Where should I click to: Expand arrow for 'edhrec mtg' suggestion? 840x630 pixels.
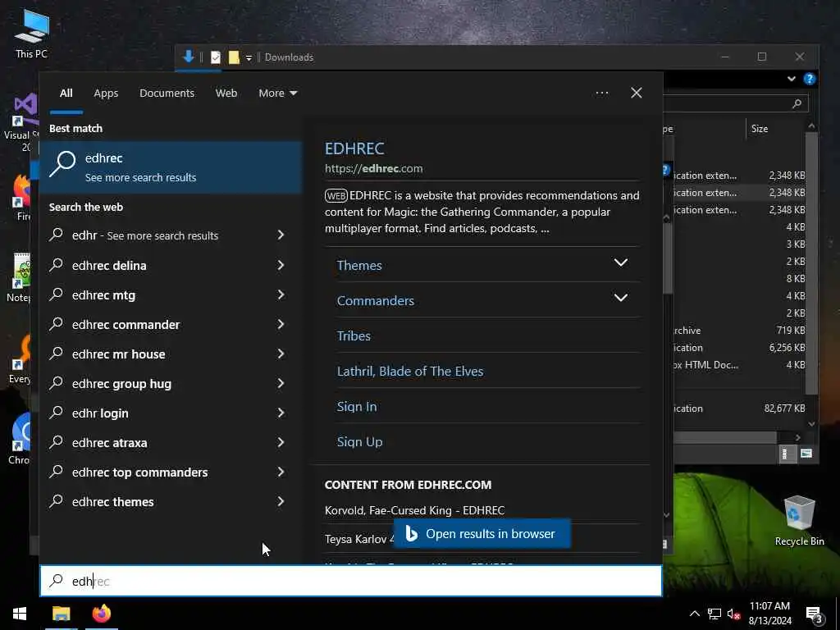click(x=281, y=294)
